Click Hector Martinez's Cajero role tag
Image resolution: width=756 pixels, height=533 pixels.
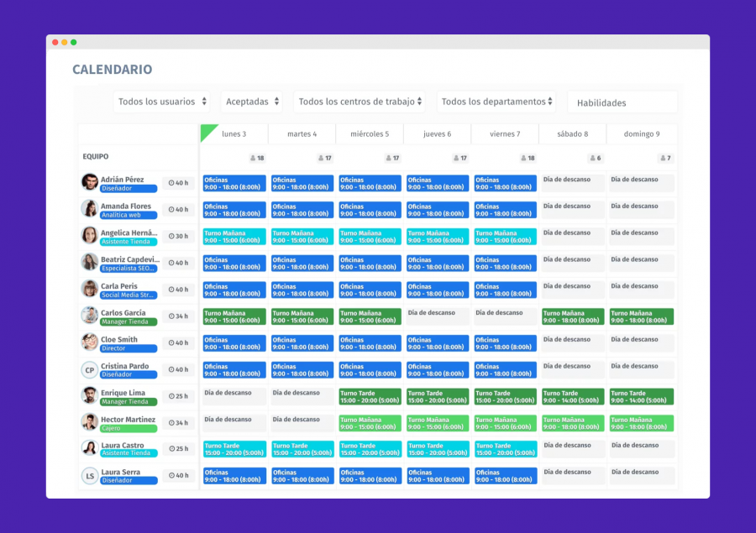[129, 428]
